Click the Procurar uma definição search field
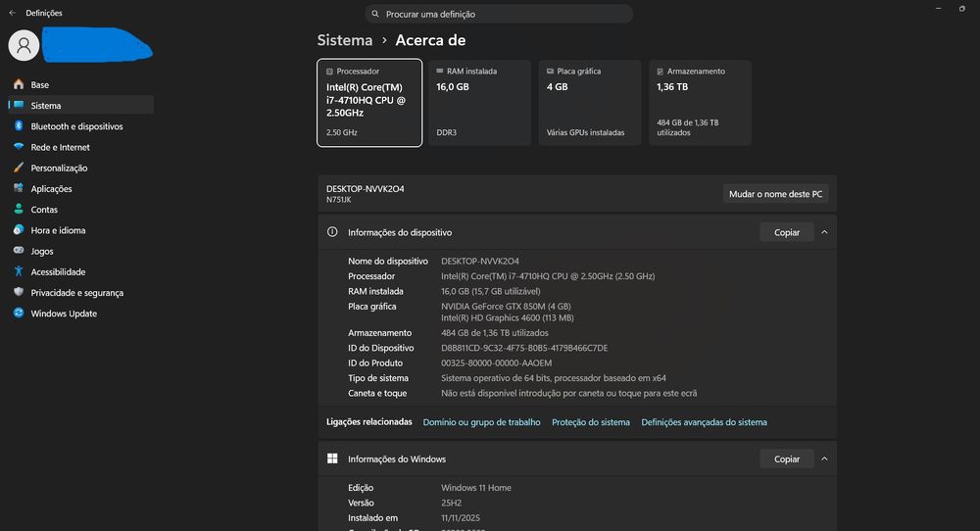980x531 pixels. 499,14
